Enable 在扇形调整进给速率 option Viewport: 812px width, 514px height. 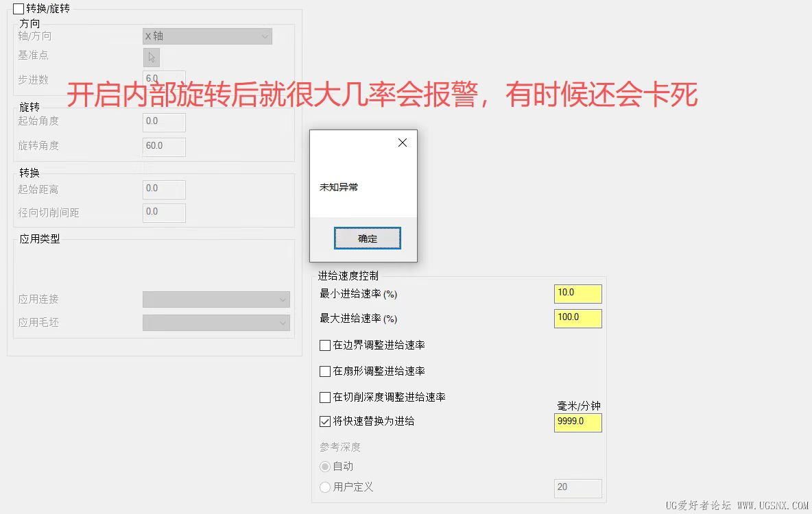pyautogui.click(x=325, y=371)
